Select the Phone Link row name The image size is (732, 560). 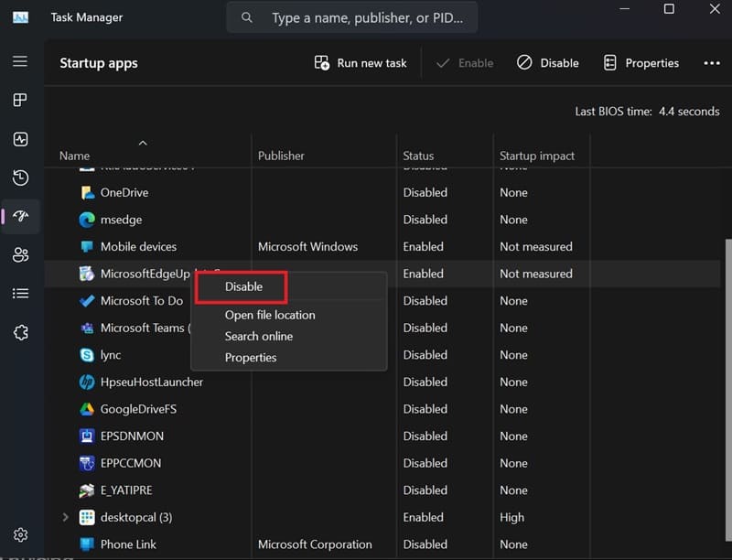point(128,544)
